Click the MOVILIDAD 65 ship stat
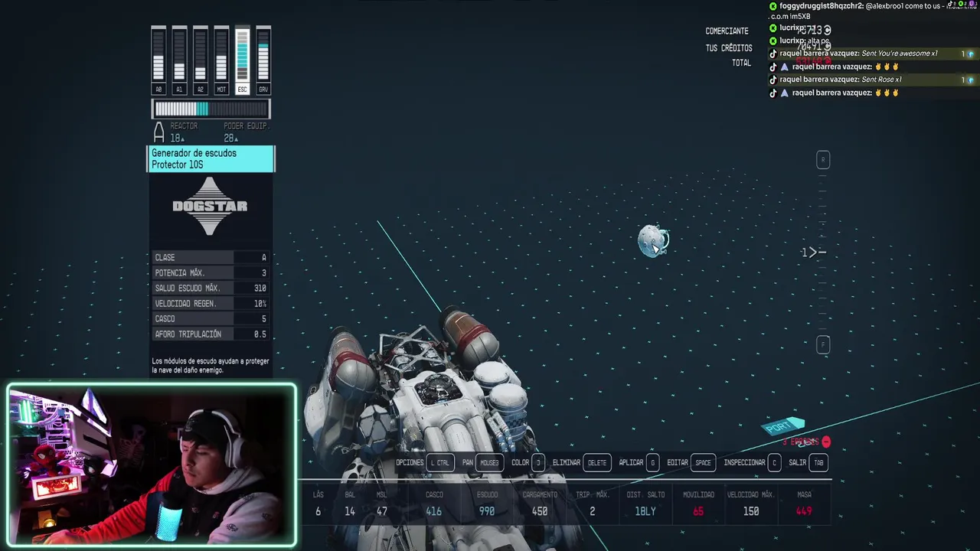The height and width of the screenshot is (551, 980). (698, 504)
